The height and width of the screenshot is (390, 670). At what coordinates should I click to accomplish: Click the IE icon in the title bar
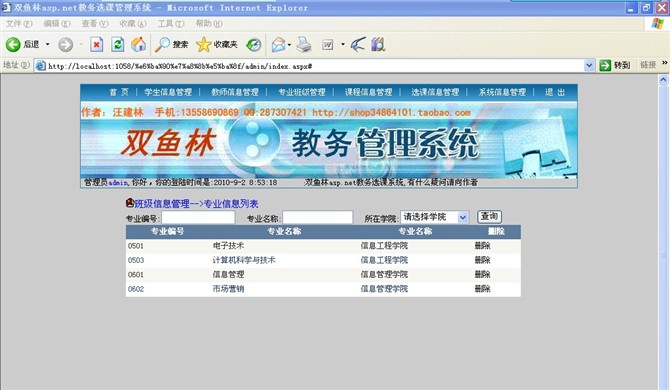(x=6, y=7)
